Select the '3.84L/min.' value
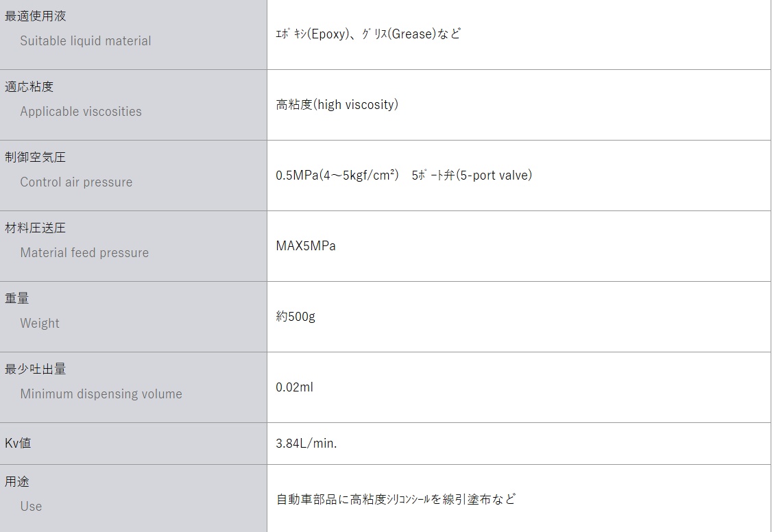Screen dimensions: 772x532 306,444
